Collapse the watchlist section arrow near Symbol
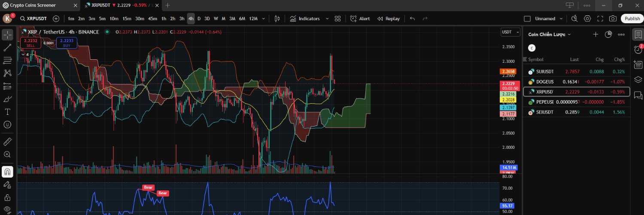Image resolution: width=644 pixels, height=215 pixels. click(525, 59)
